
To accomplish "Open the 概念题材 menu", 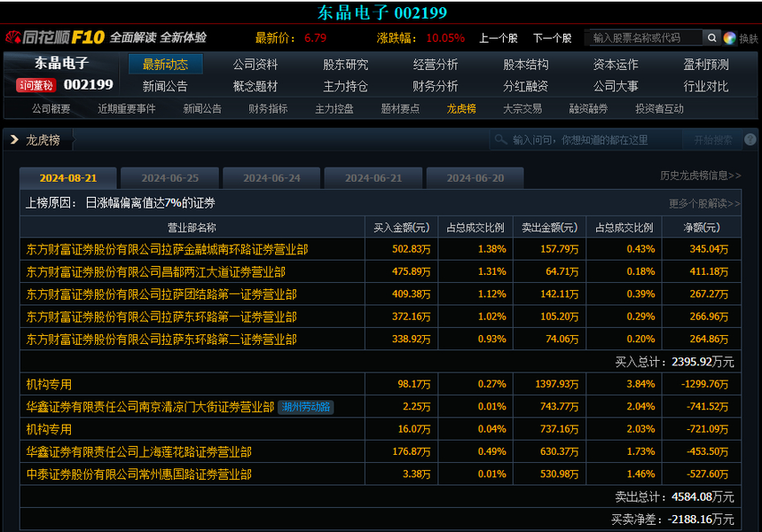I will pos(255,87).
